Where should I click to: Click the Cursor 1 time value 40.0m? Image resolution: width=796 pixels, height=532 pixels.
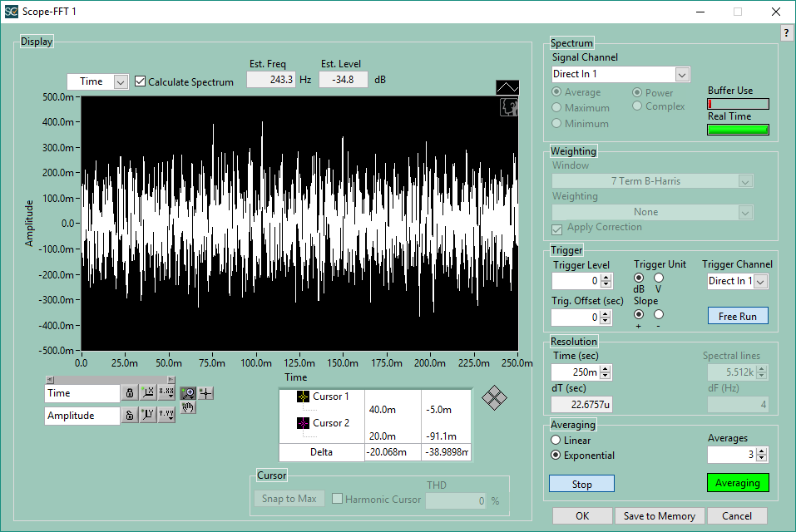coord(383,409)
